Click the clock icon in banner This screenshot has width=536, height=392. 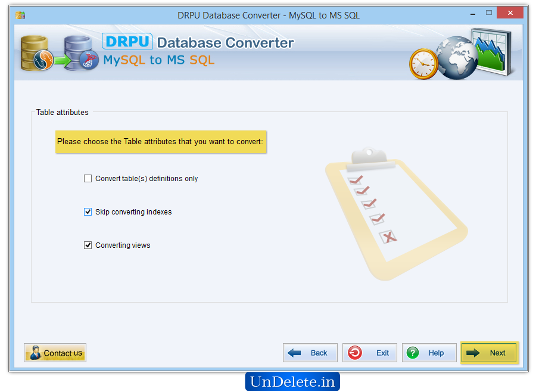point(423,64)
